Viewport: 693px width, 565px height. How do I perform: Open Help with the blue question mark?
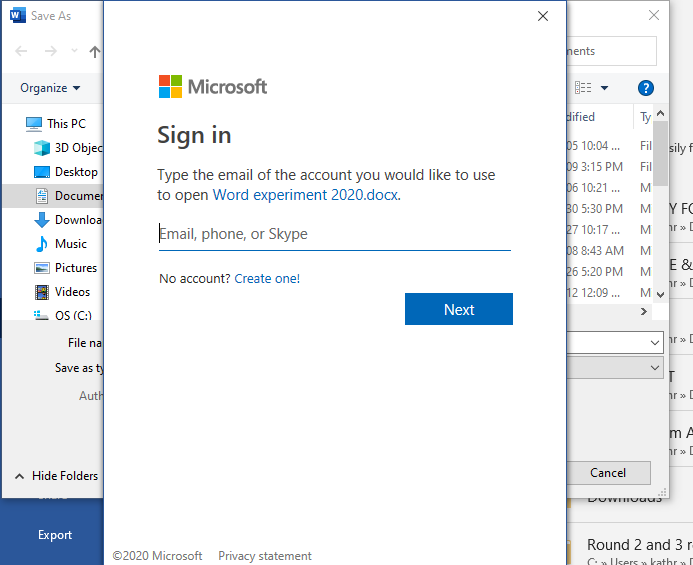[x=645, y=88]
